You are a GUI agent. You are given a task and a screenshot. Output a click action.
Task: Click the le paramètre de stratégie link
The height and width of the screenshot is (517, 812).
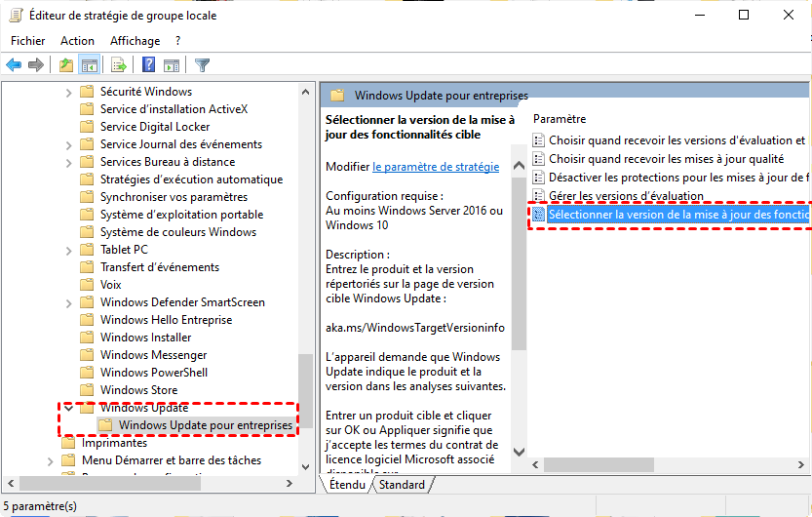point(436,167)
